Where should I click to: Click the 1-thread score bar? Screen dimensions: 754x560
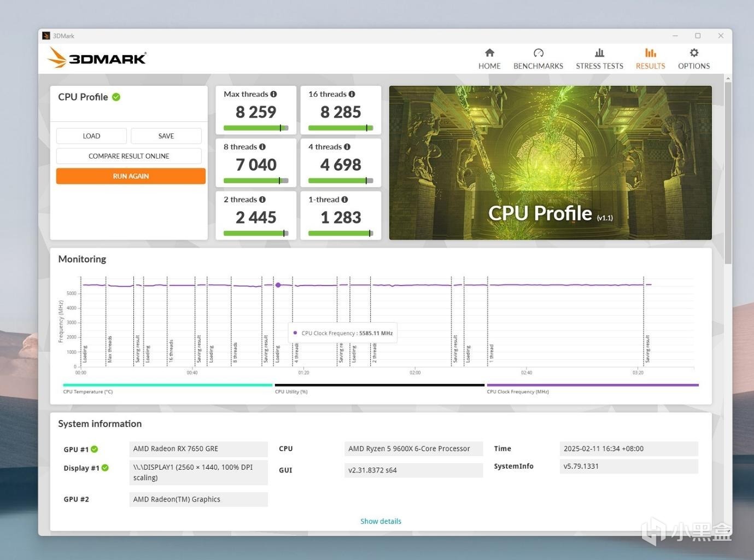click(x=341, y=234)
